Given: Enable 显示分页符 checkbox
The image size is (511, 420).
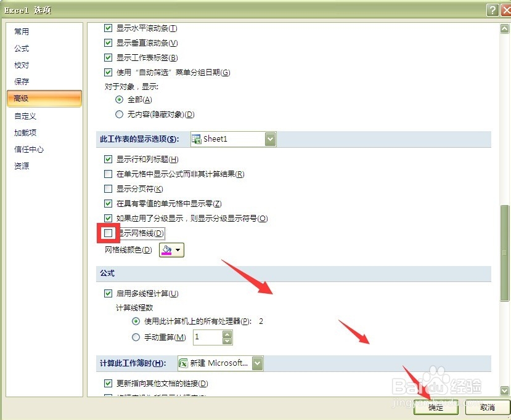Looking at the screenshot, I should click(108, 188).
